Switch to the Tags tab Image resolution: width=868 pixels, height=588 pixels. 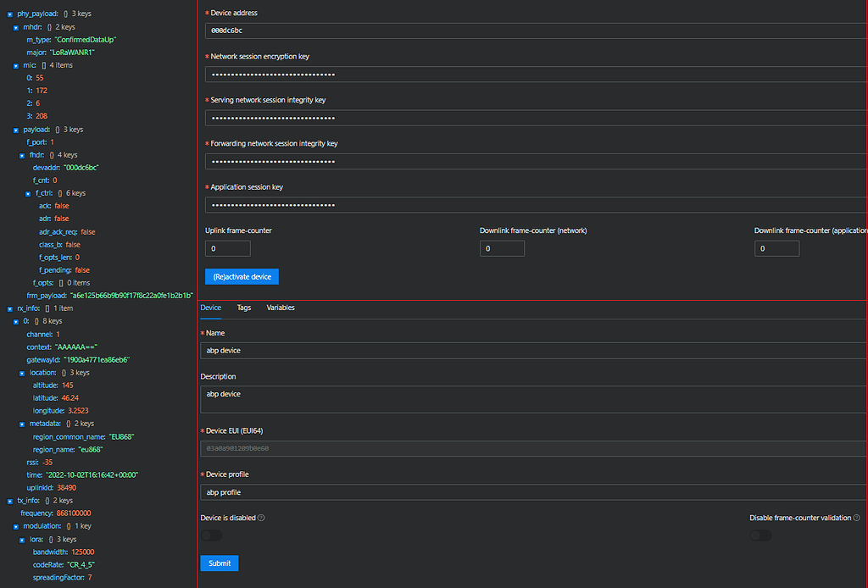coord(244,308)
